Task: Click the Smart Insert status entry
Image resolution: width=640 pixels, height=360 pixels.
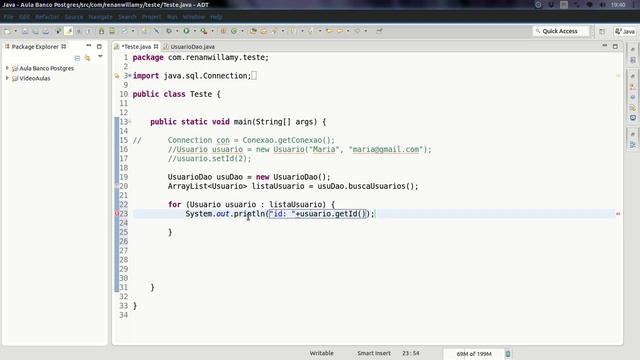Action: (x=373, y=353)
